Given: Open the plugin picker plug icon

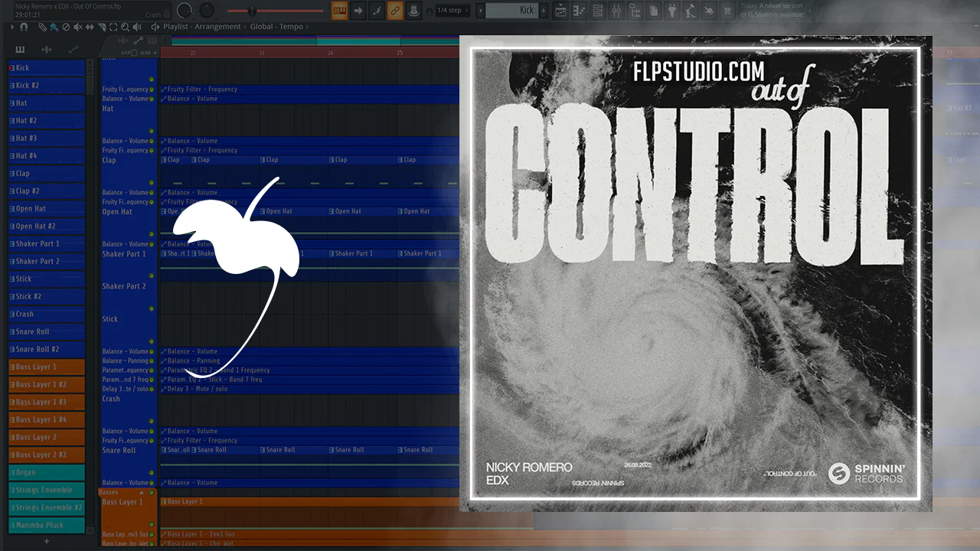Looking at the screenshot, I should coord(672,11).
